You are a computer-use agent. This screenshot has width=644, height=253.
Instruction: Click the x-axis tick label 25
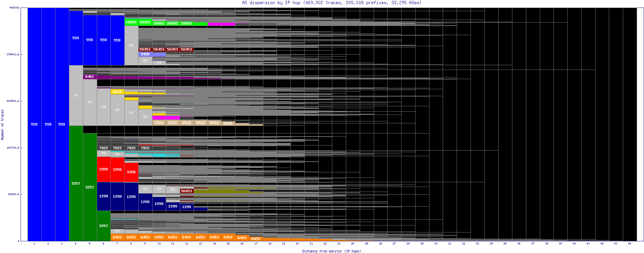(366, 244)
